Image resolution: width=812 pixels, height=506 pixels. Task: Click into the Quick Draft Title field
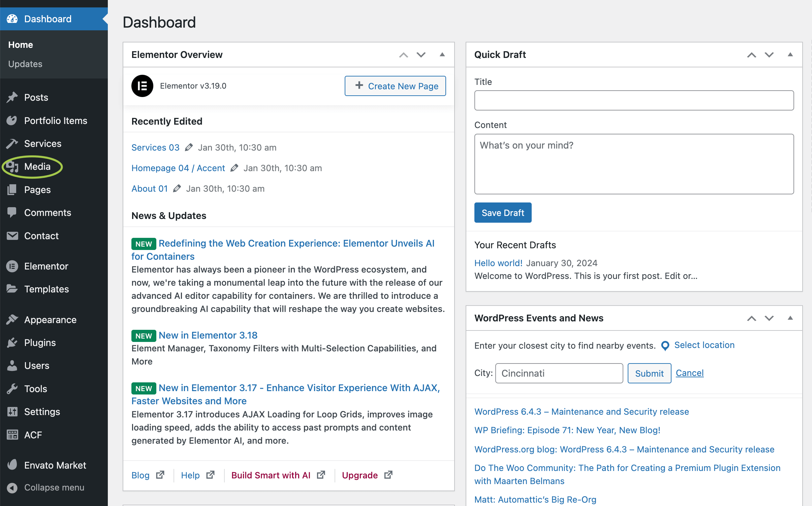[634, 100]
